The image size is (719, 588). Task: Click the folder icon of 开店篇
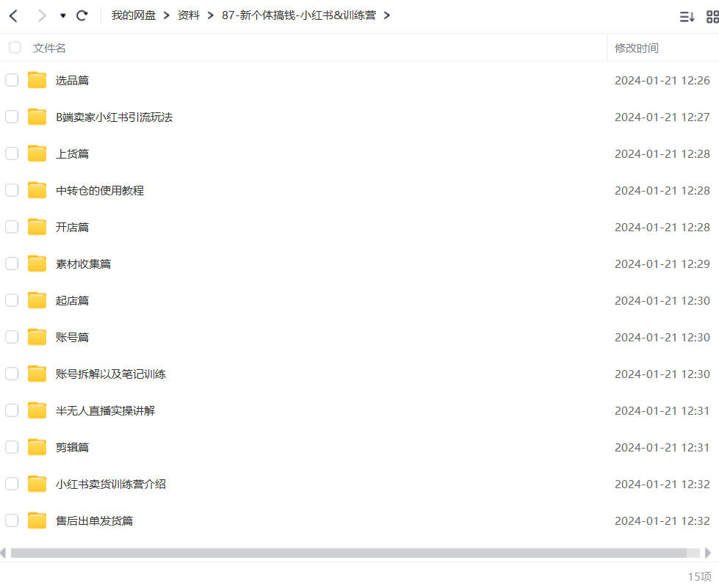pyautogui.click(x=37, y=226)
